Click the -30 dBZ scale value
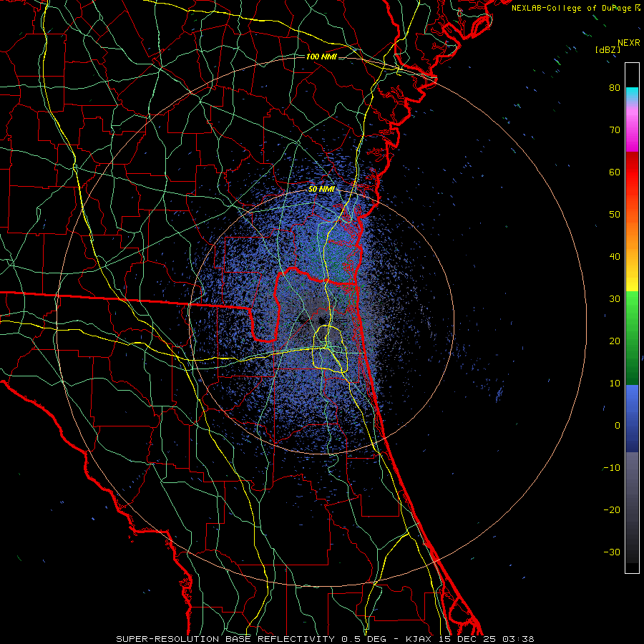This screenshot has height=644, width=644. 612,552
